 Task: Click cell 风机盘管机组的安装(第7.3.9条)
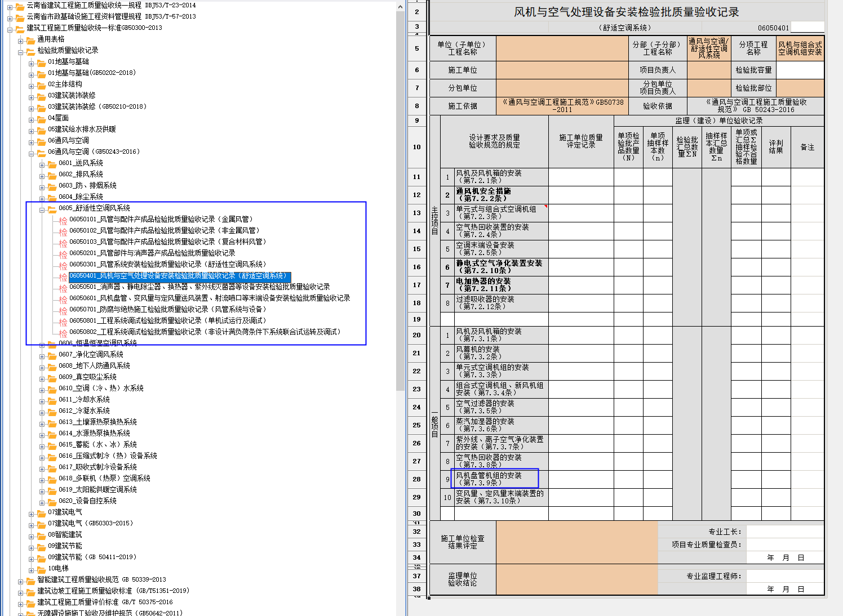(x=502, y=479)
